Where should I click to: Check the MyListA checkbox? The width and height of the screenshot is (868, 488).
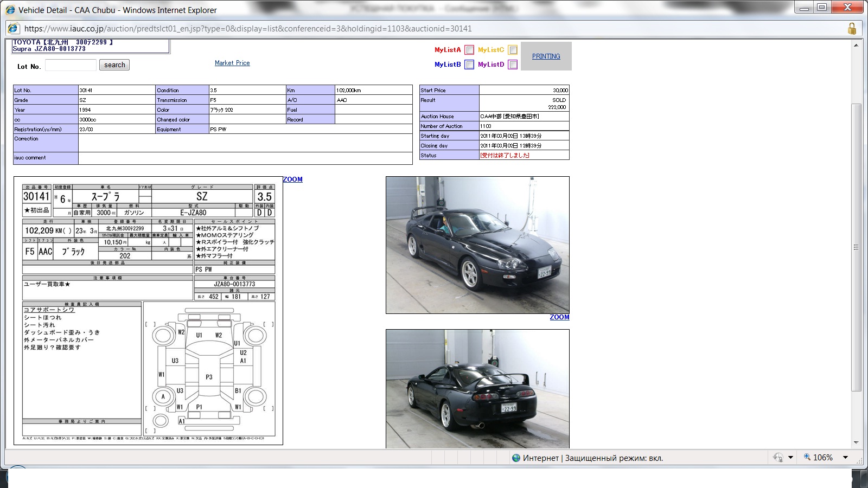pos(469,50)
